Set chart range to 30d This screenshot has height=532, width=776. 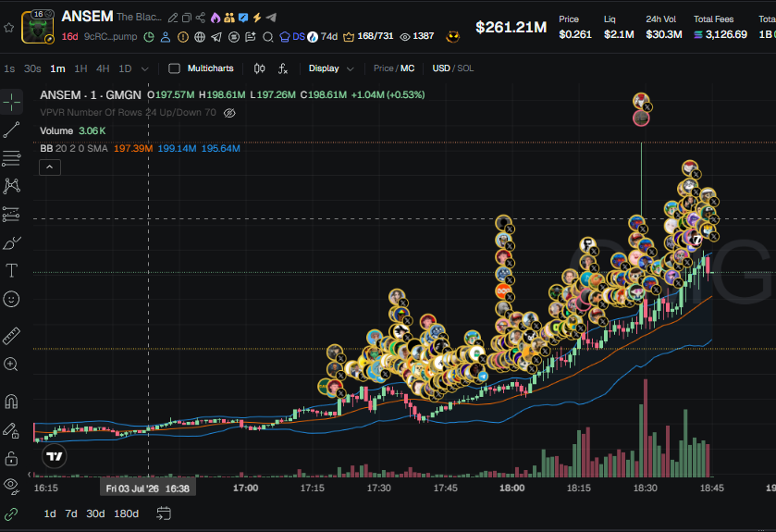pos(95,513)
